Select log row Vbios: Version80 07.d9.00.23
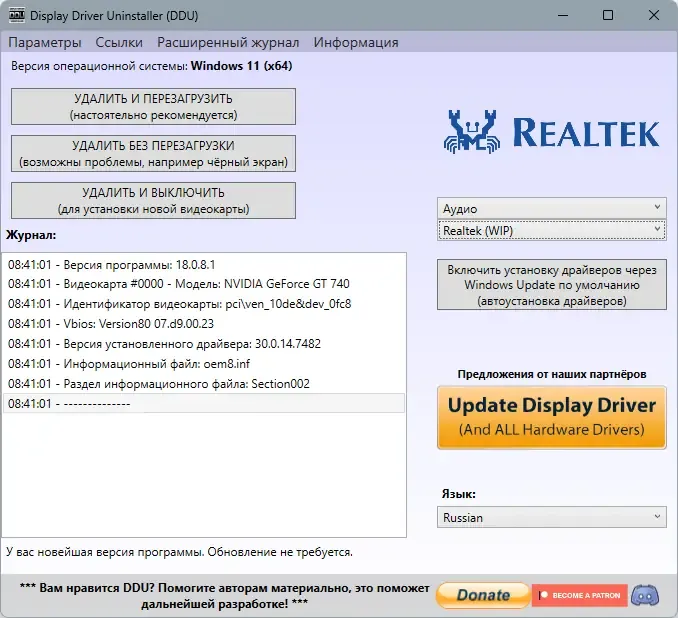Viewport: 678px width, 618px height. [204, 323]
